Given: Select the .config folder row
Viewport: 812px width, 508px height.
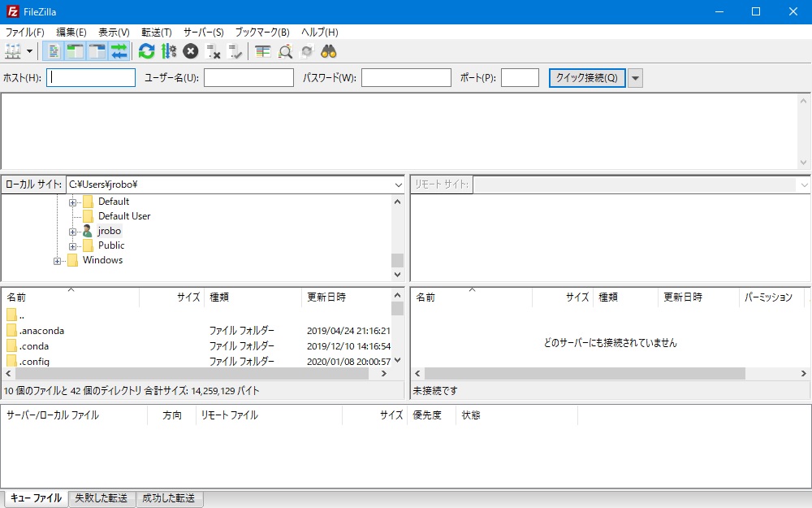Looking at the screenshot, I should [x=198, y=362].
